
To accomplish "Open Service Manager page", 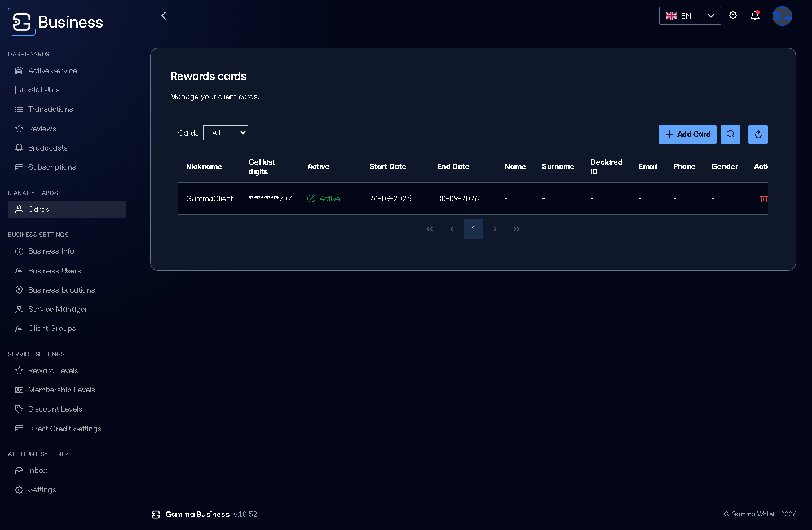I will (x=67, y=309).
